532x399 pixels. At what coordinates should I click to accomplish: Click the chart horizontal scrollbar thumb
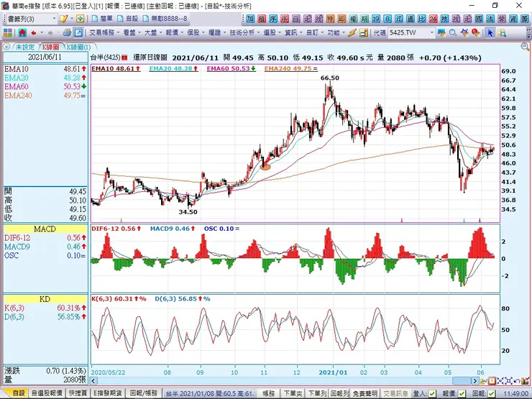coord(462,381)
